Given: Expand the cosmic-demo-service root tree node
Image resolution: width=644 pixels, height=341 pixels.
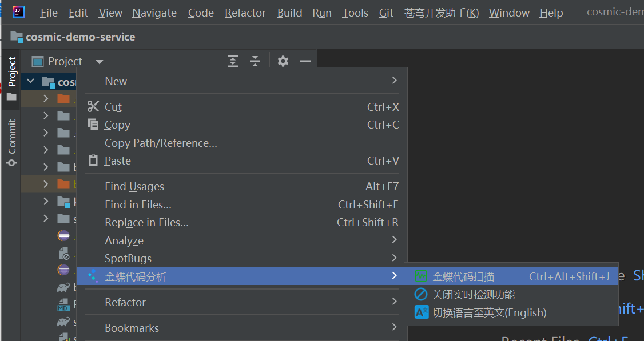Looking at the screenshot, I should pos(30,81).
